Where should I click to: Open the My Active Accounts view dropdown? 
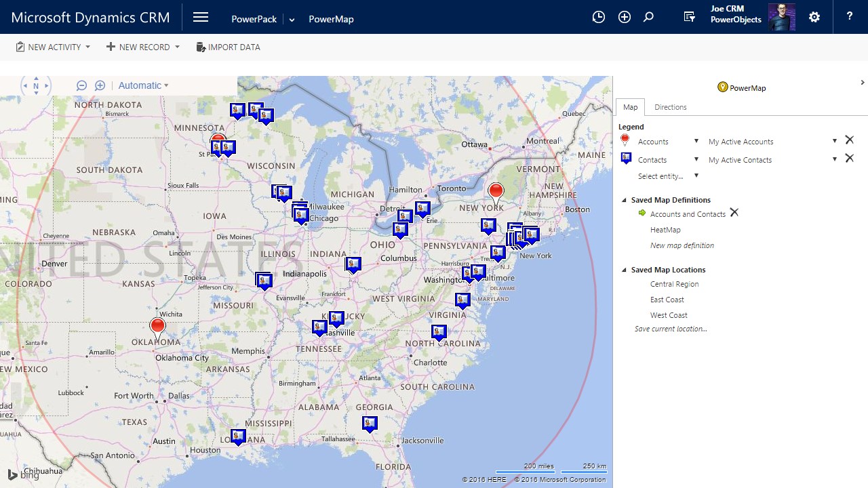coord(834,142)
